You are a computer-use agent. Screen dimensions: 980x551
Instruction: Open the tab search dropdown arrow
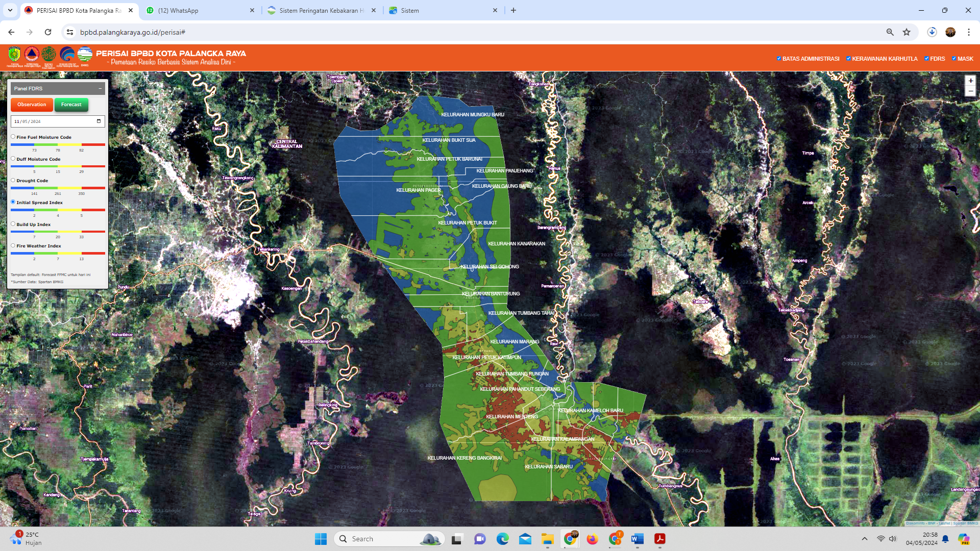[x=10, y=10]
